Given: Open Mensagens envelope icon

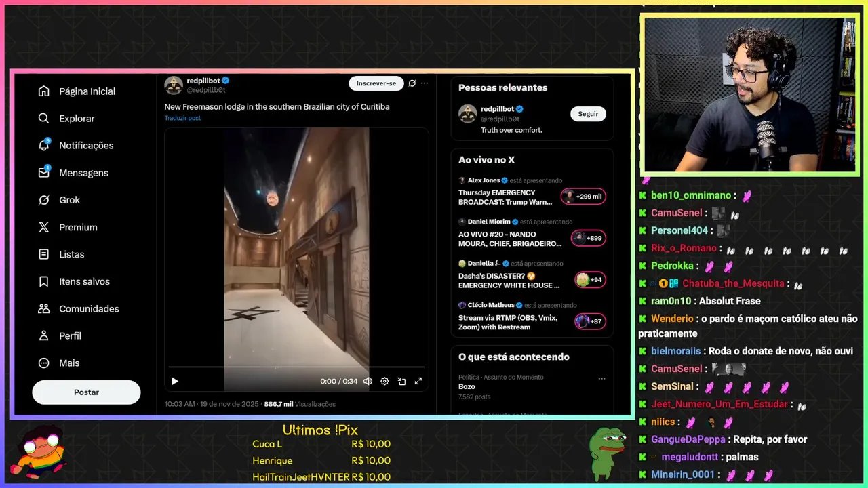Looking at the screenshot, I should point(44,172).
